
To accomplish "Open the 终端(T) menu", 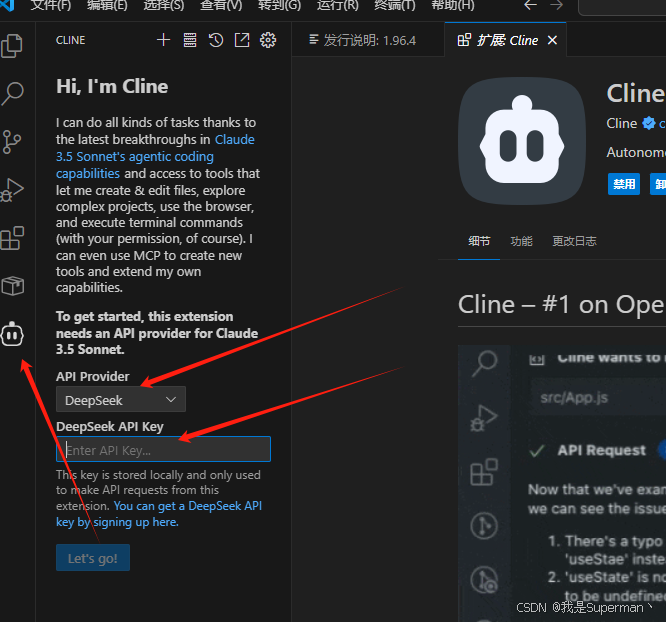I will (395, 6).
